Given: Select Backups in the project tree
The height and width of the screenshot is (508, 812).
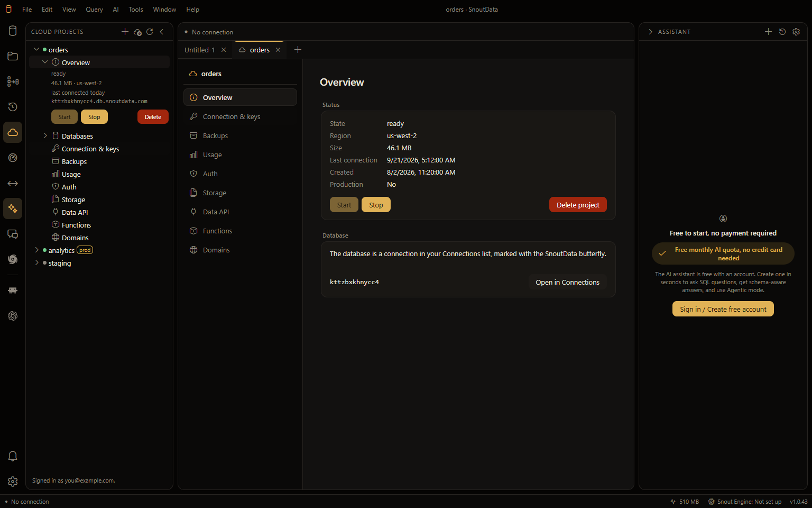Looking at the screenshot, I should (x=99, y=161).
